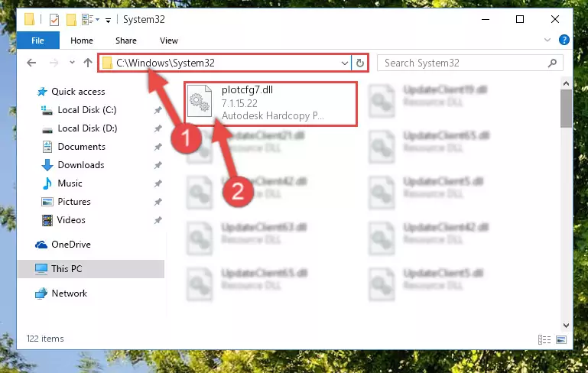Open the recent locations dropdown arrow
Screen dimensions: 588x373
[x=72, y=63]
